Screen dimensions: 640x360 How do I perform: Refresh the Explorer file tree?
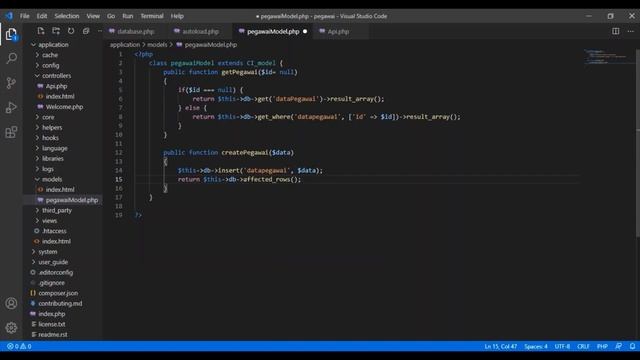(x=71, y=31)
